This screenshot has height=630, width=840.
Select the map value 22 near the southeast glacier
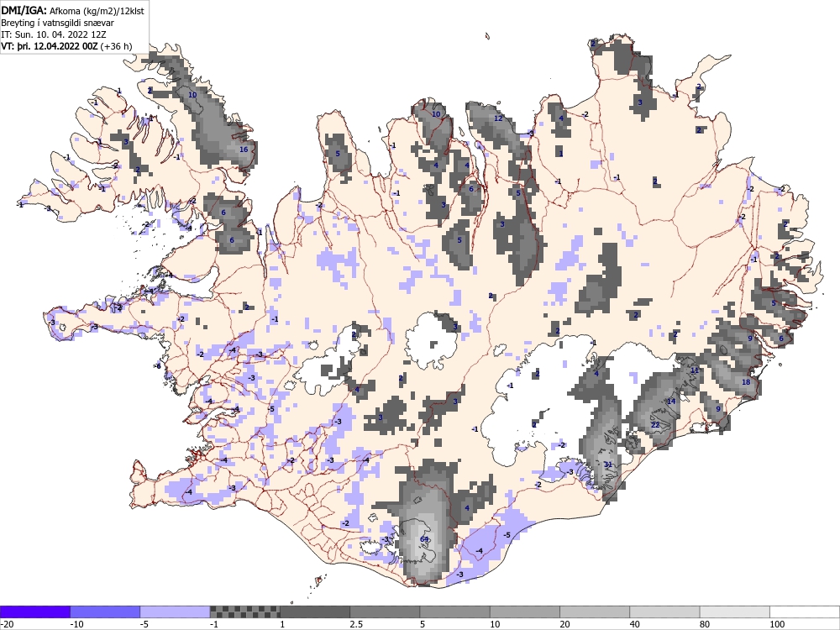click(x=655, y=425)
